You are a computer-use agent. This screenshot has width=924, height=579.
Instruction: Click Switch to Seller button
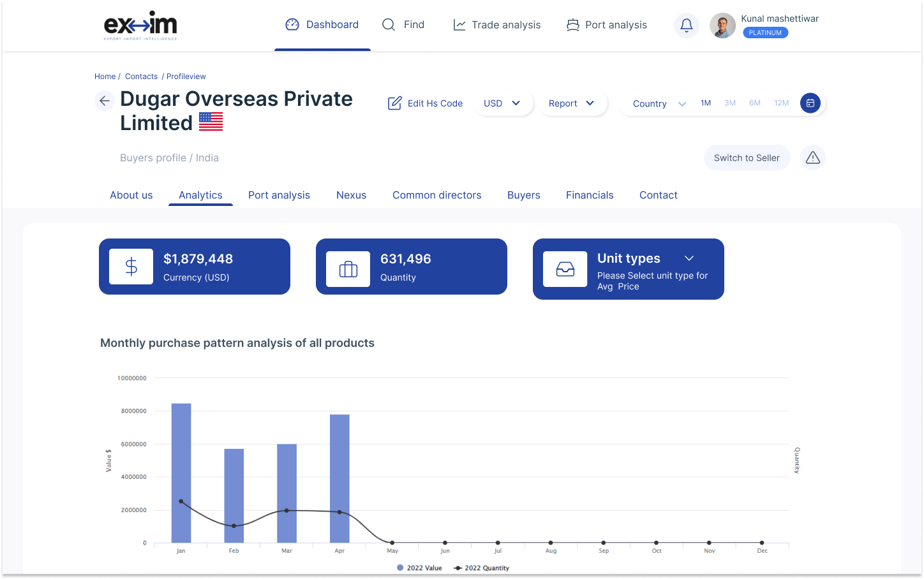pos(747,158)
